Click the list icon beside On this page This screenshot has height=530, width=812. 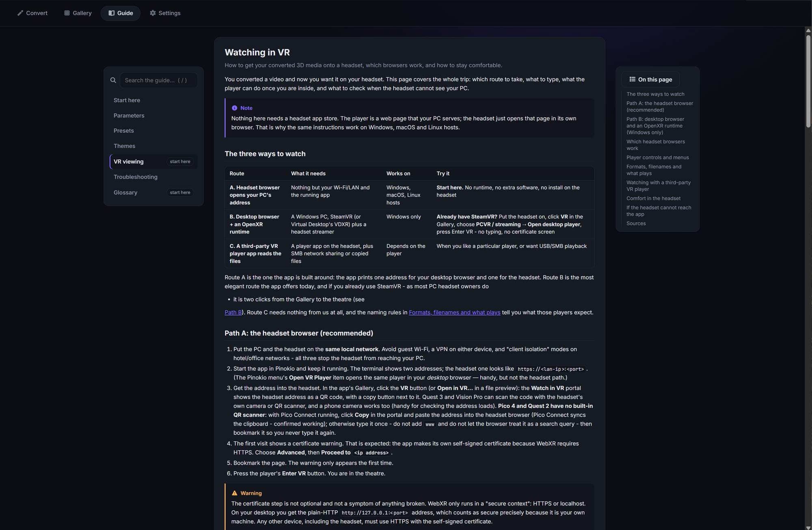tap(632, 79)
